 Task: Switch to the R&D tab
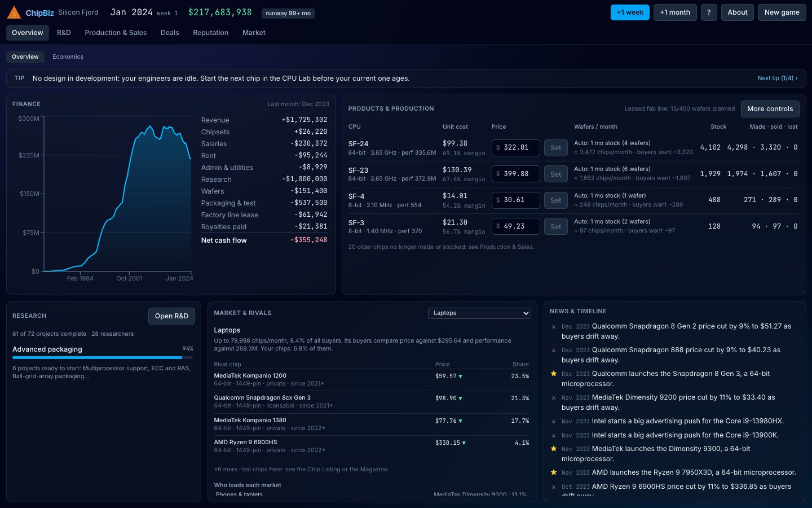coord(64,33)
